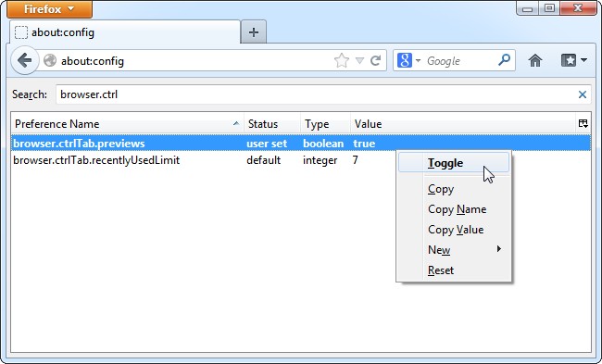Click the 'user set' status cell
This screenshot has width=602, height=364.
tap(267, 144)
